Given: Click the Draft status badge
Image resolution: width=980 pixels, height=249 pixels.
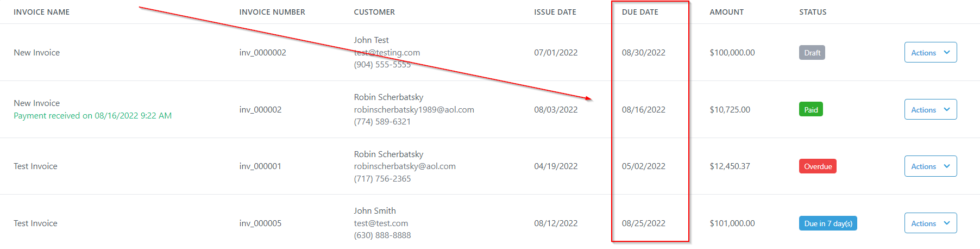Looking at the screenshot, I should point(812,53).
